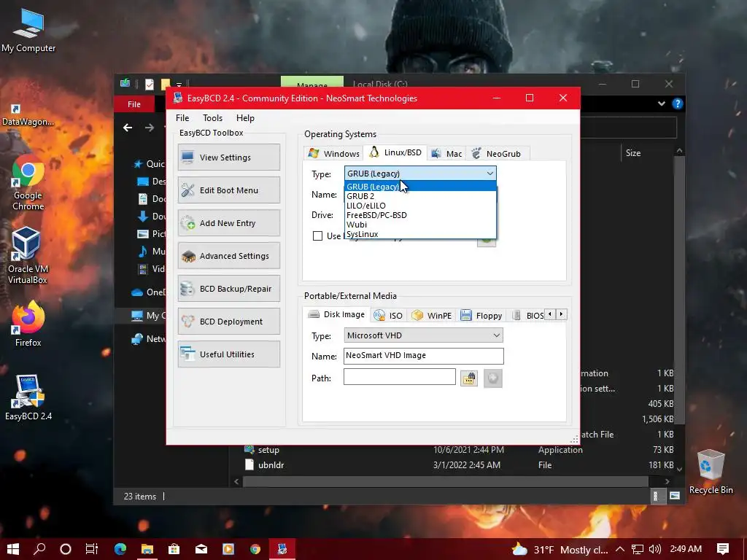This screenshot has height=560, width=747.
Task: Expand the Microsoft VHD type dropdown
Action: (x=496, y=335)
